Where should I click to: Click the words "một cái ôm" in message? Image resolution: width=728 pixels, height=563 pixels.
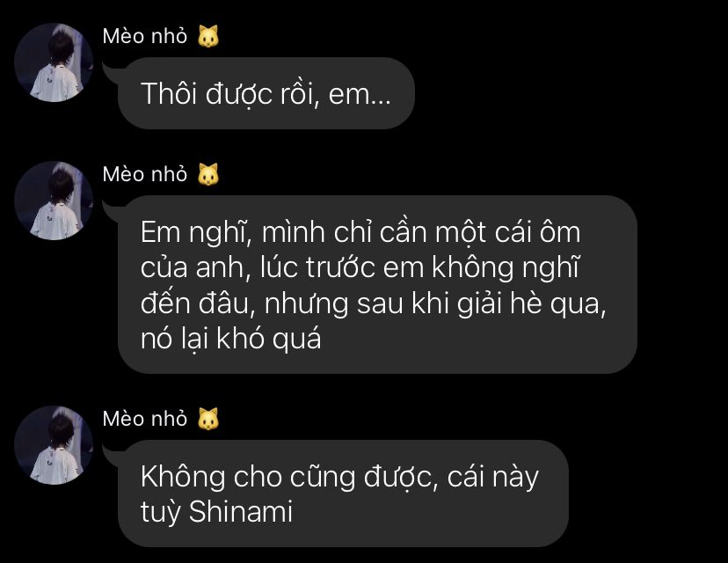click(489, 231)
